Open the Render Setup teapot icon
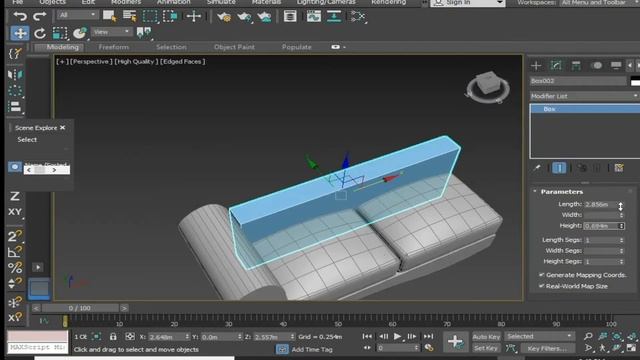 click(x=224, y=17)
